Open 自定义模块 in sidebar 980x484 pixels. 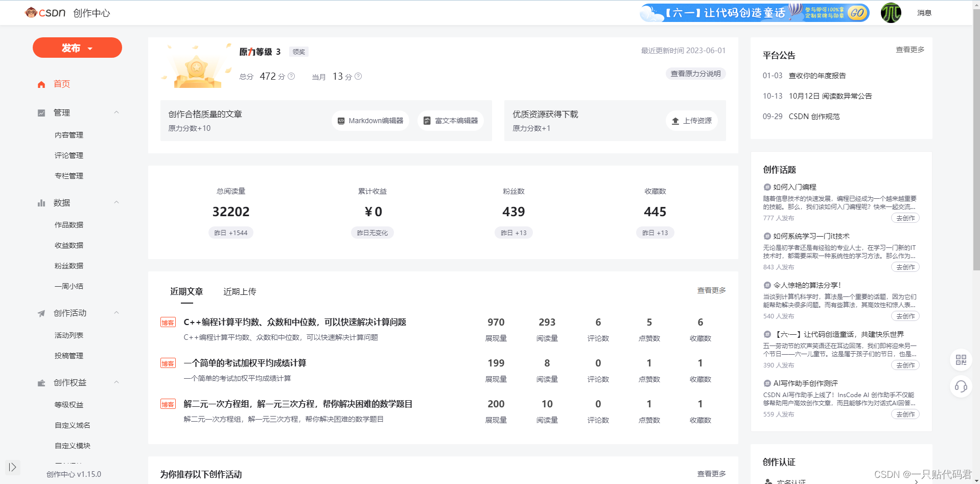pyautogui.click(x=73, y=446)
